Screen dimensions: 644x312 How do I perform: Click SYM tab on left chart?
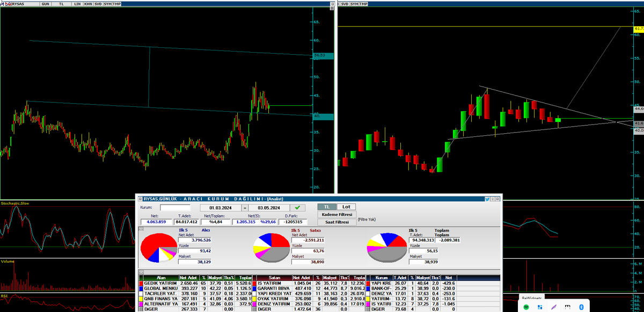pyautogui.click(x=107, y=4)
